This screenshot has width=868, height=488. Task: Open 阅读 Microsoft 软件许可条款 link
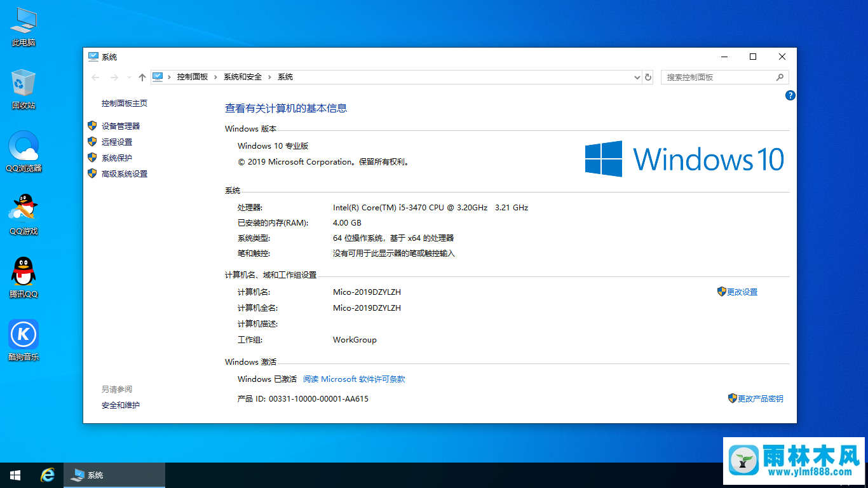click(354, 379)
